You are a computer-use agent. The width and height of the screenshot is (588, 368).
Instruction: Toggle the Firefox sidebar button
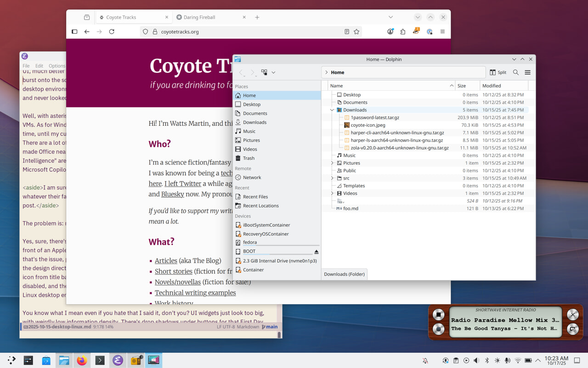coord(74,32)
